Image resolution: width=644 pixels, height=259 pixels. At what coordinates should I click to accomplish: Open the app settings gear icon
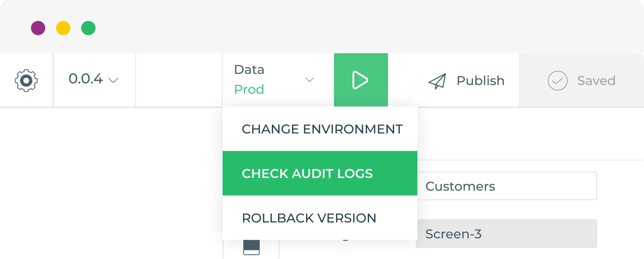pos(26,80)
